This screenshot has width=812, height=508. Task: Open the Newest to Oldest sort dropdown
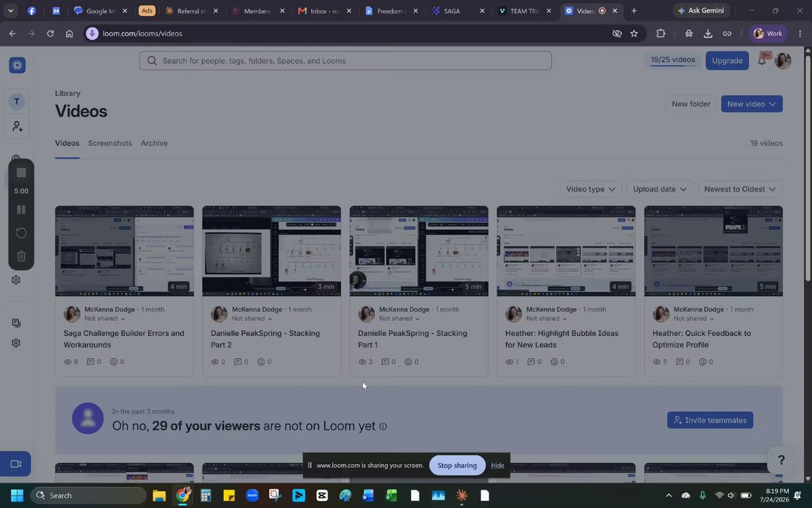point(740,189)
